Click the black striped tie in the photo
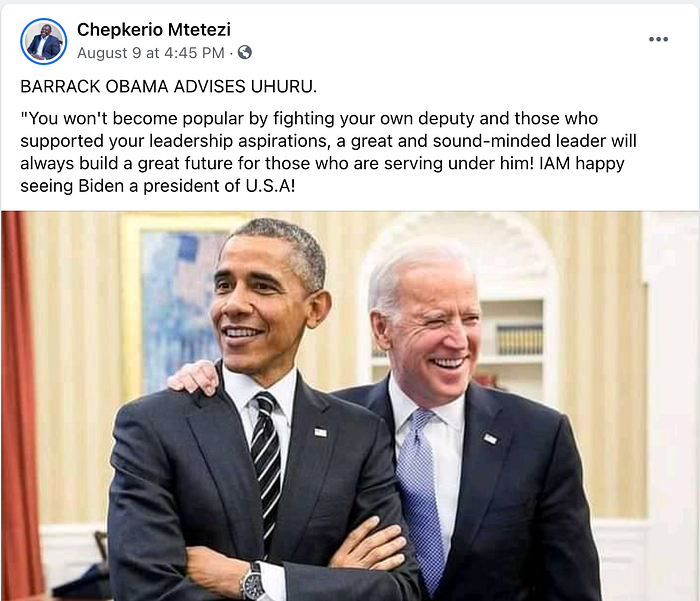Screen dimensions: 700x601 click(266, 464)
